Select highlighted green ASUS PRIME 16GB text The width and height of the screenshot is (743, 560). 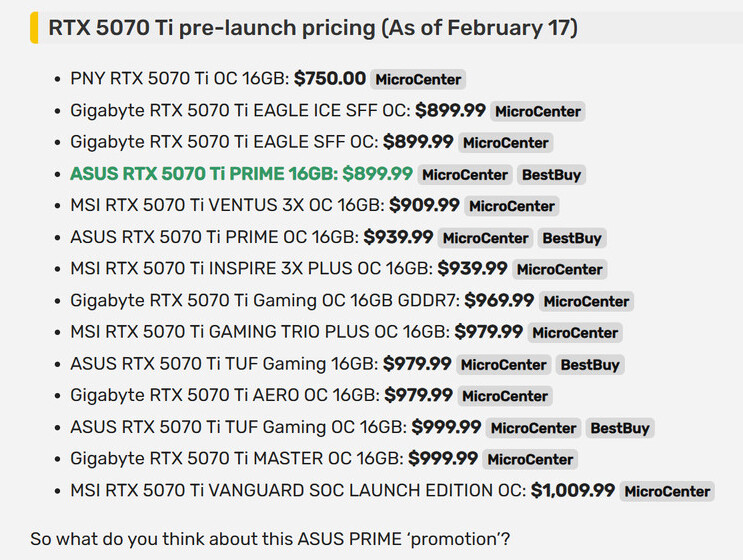(x=242, y=174)
